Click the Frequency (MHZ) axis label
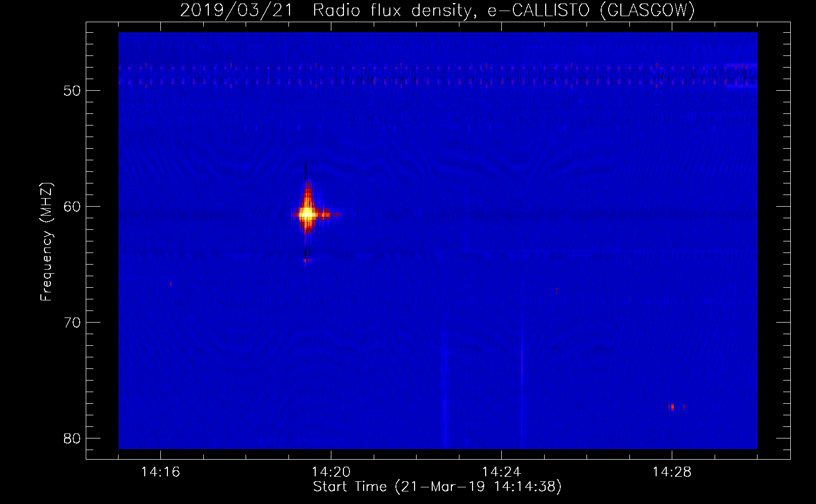This screenshot has height=504, width=816. (46, 242)
